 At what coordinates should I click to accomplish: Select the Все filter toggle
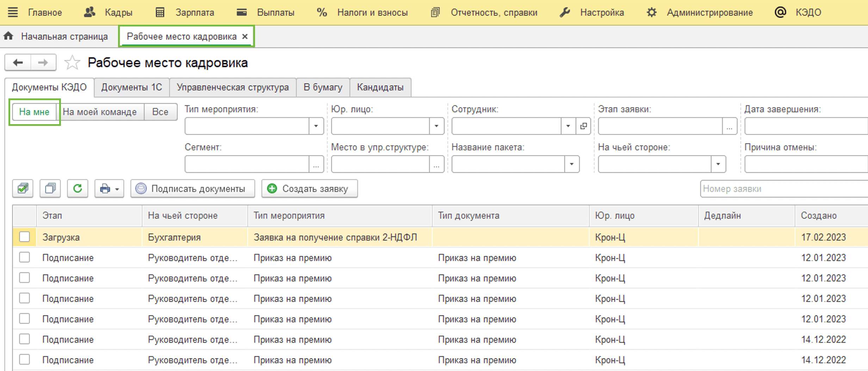160,112
